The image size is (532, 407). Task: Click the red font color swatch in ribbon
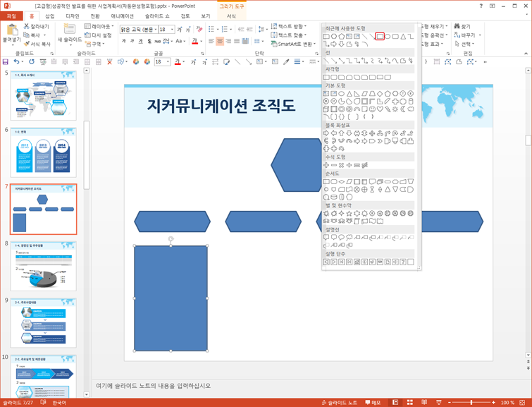click(194, 41)
